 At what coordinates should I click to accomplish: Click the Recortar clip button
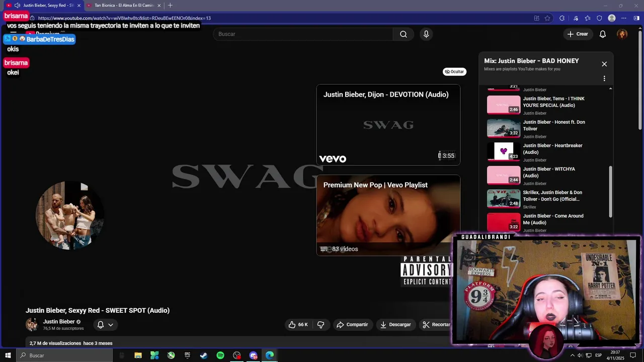436,325
